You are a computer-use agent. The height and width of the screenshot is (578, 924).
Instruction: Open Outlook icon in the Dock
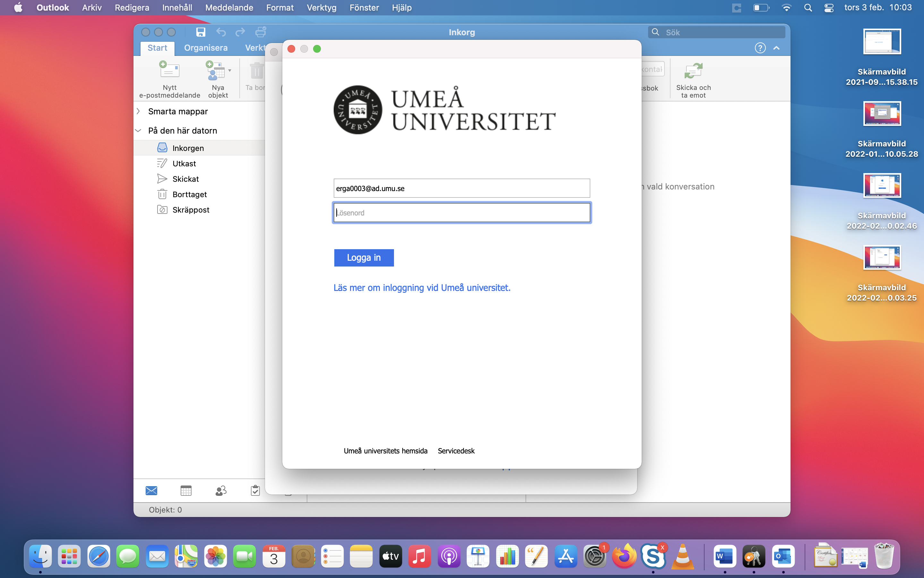tap(783, 556)
